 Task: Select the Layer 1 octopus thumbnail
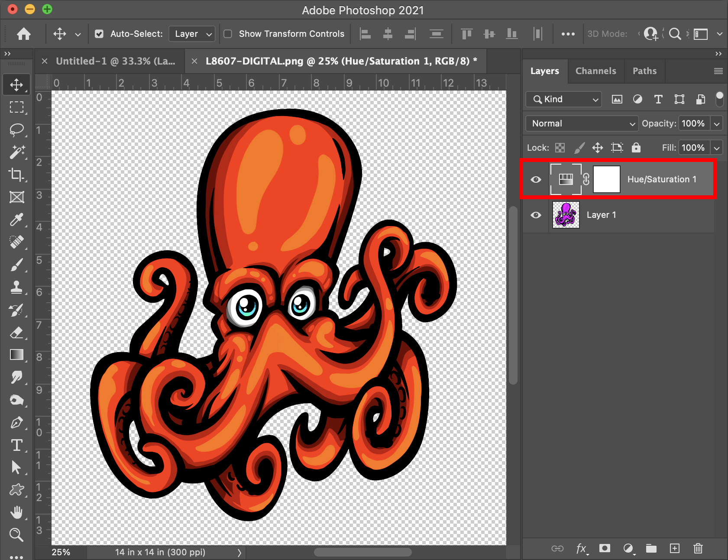(566, 215)
